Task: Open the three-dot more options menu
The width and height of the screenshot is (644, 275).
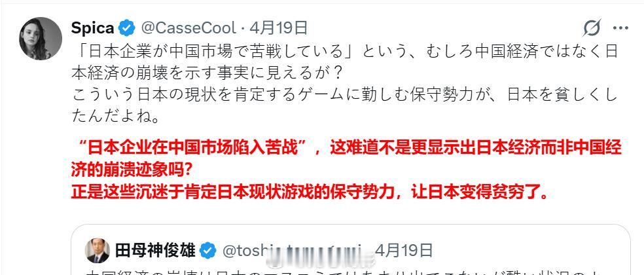Action: click(x=620, y=28)
